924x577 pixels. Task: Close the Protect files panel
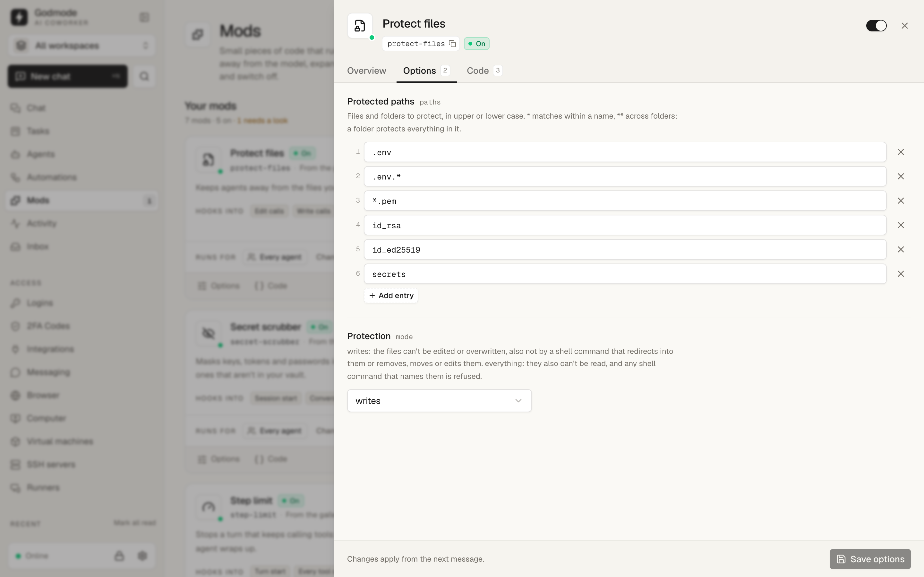click(x=904, y=26)
